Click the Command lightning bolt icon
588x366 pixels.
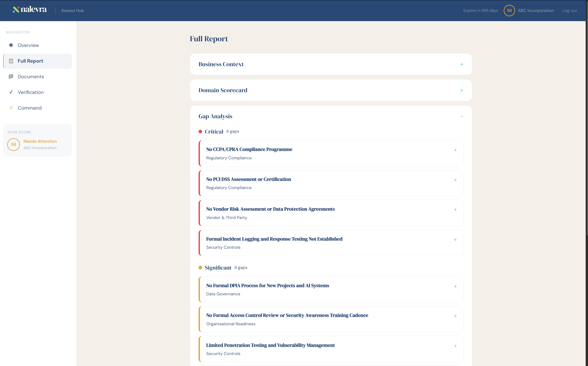(x=11, y=108)
